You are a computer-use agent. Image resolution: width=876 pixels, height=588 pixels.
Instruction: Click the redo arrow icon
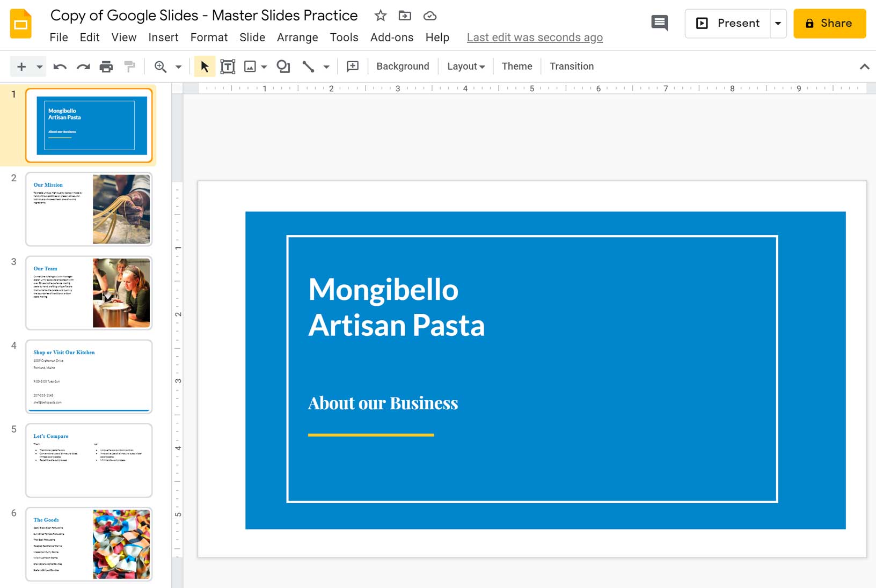pyautogui.click(x=83, y=67)
